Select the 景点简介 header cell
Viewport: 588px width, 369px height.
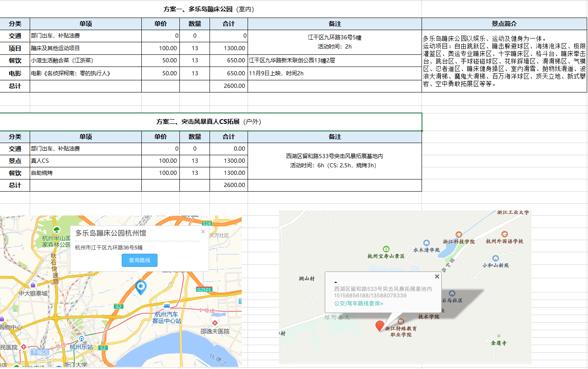[x=504, y=24]
